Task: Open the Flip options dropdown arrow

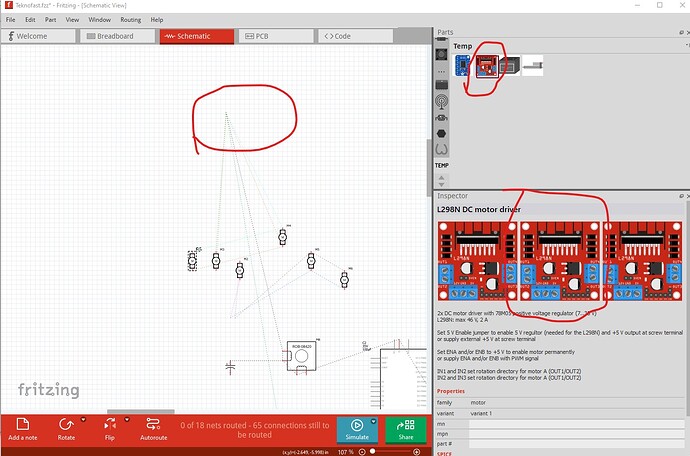Action: [x=127, y=419]
